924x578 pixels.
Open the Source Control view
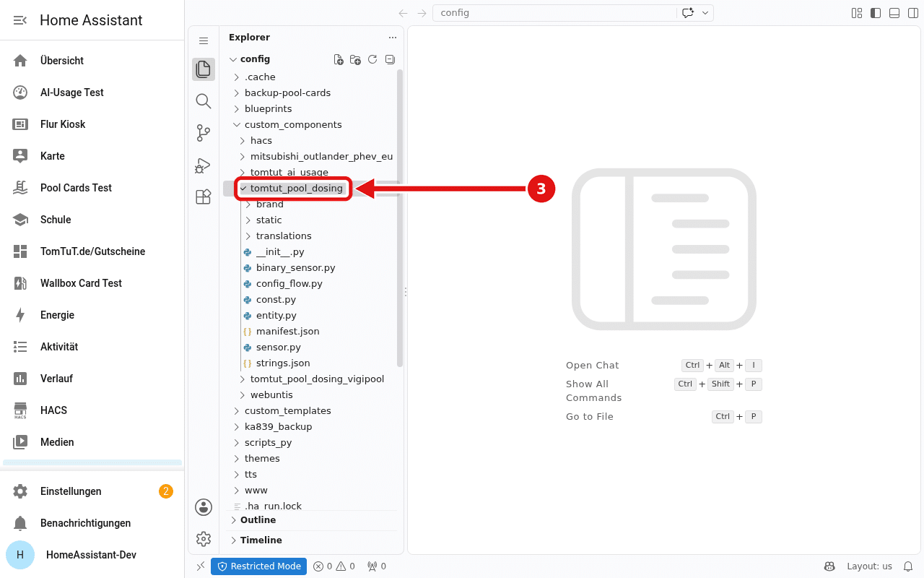tap(204, 133)
